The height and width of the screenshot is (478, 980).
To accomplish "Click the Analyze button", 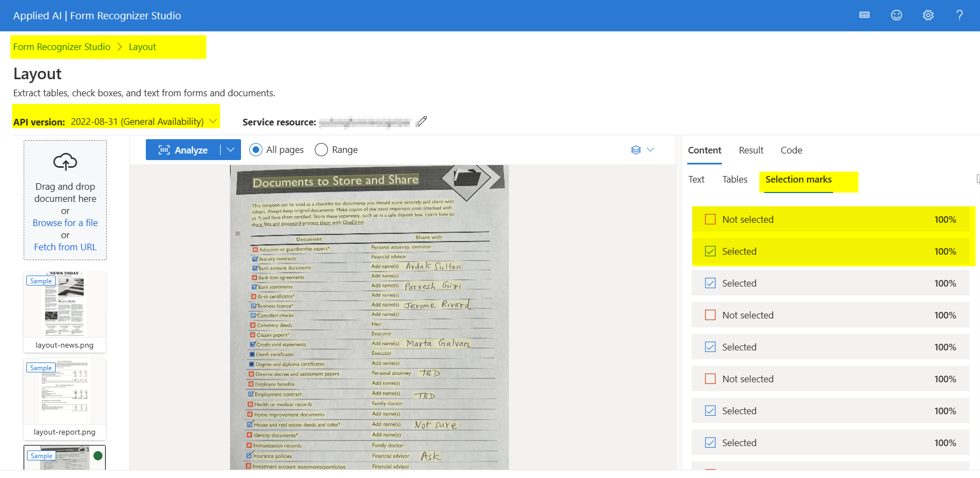I will coord(183,150).
